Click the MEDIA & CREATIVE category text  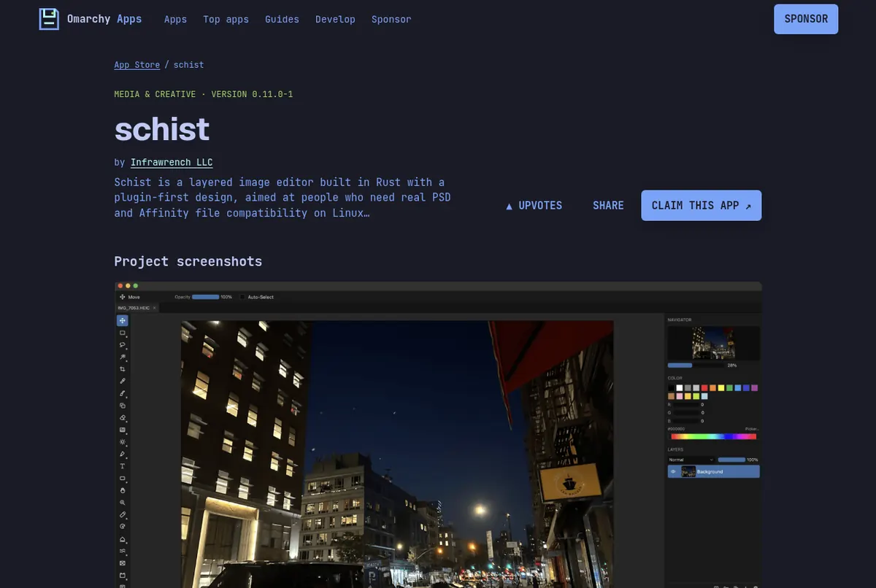coord(155,94)
